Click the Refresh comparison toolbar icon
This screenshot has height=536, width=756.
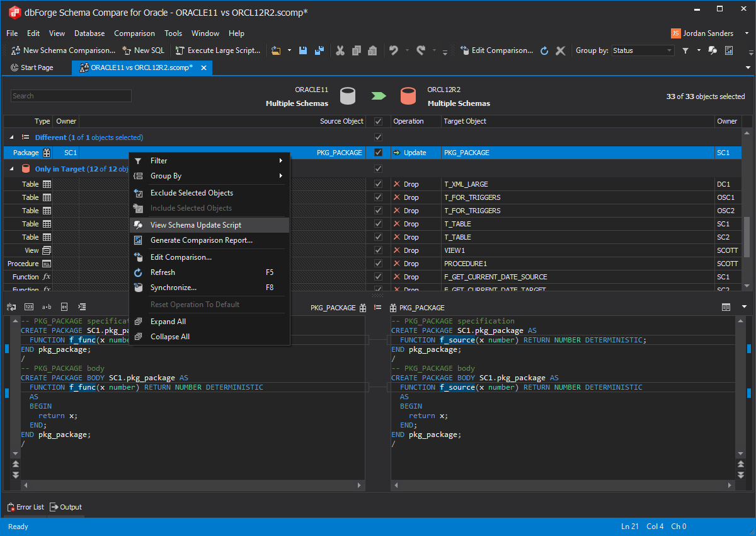pos(544,50)
